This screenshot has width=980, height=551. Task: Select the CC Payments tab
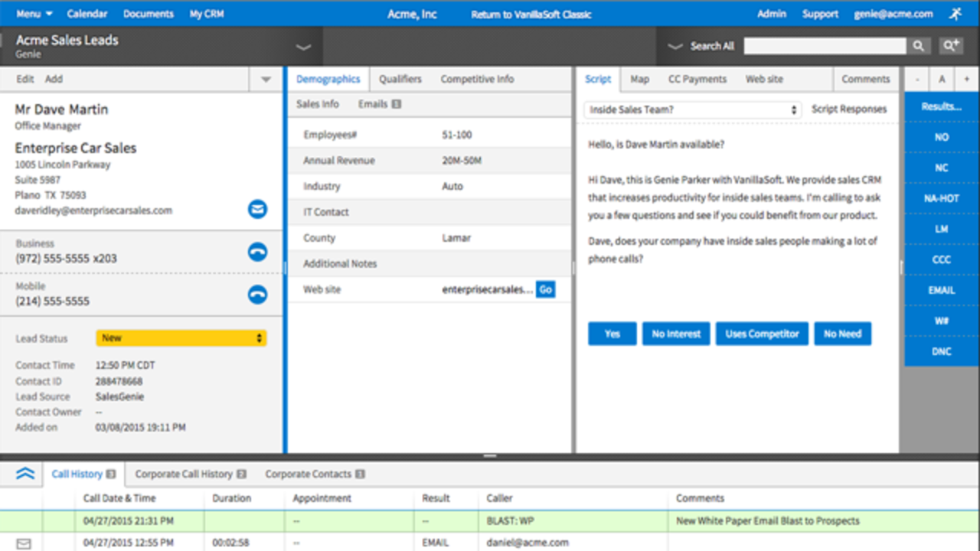[x=697, y=80]
